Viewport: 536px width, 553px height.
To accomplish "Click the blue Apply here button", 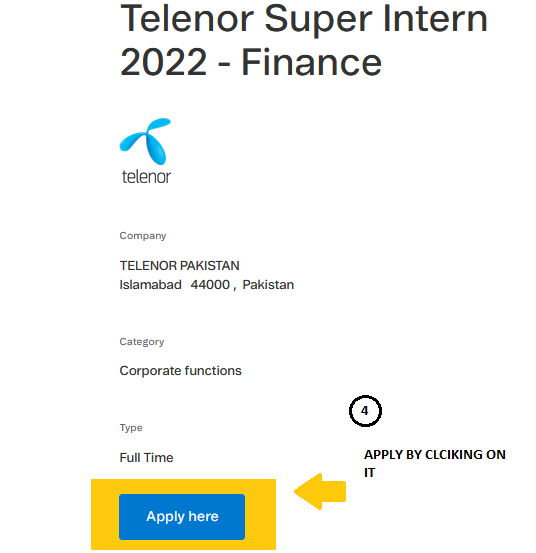I will coord(182,517).
